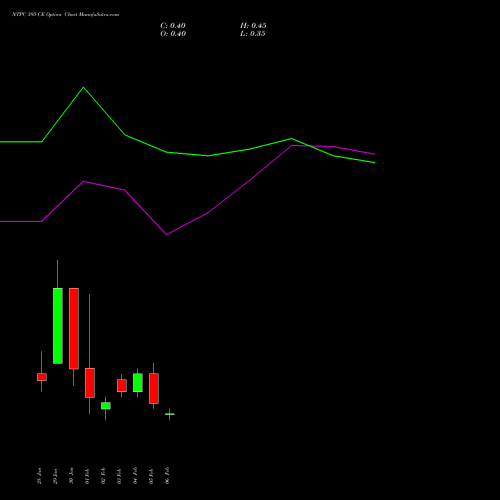The image size is (500, 500).
Task: Click the '03 Feb' date label
Action: coord(119,476)
